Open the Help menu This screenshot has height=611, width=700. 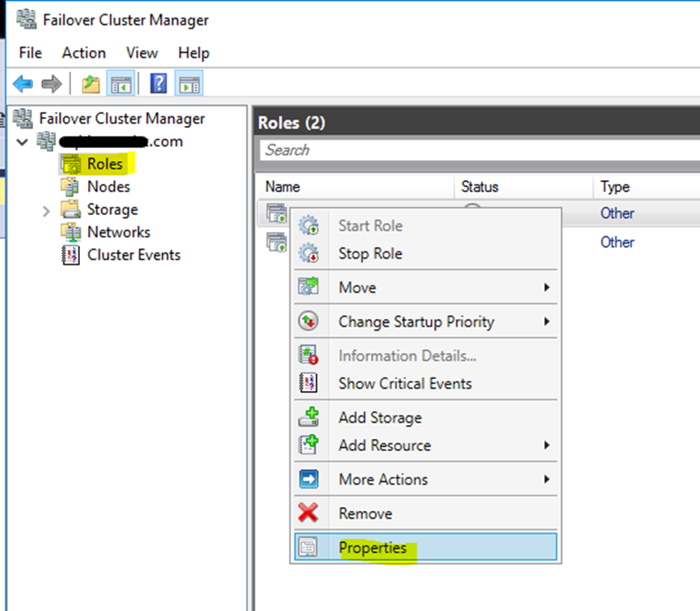[x=194, y=53]
